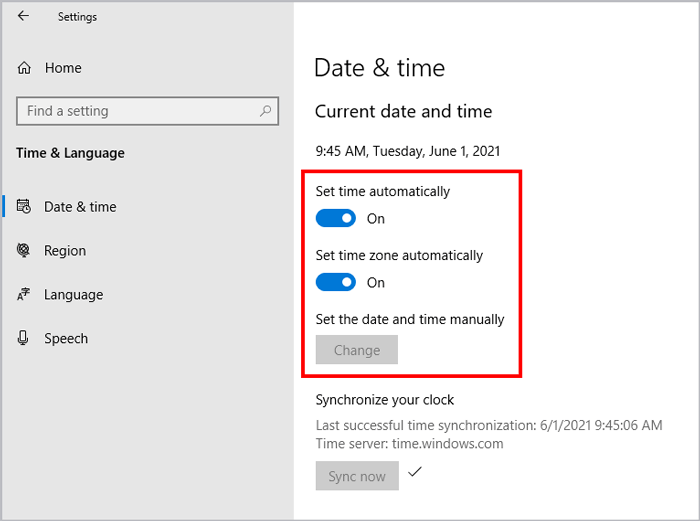Go to the Language settings page
Screen dimensions: 700x521
pyautogui.click(x=73, y=295)
